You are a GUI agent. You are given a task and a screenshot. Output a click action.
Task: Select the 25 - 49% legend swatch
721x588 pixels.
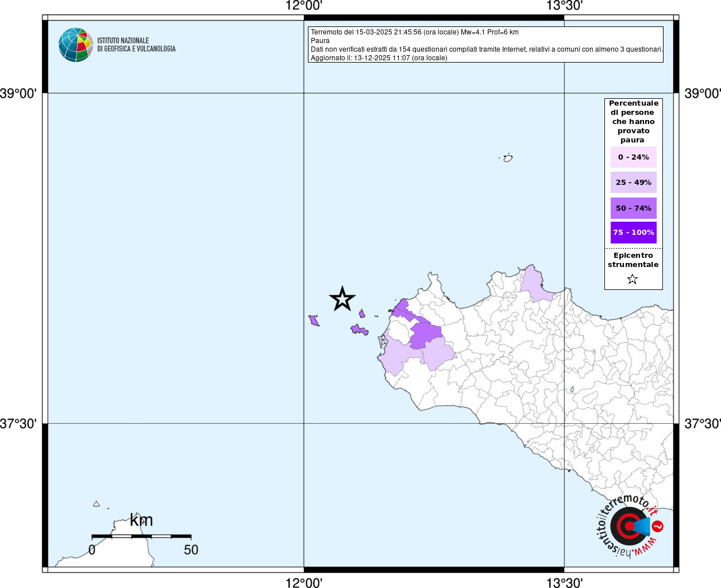coord(633,183)
